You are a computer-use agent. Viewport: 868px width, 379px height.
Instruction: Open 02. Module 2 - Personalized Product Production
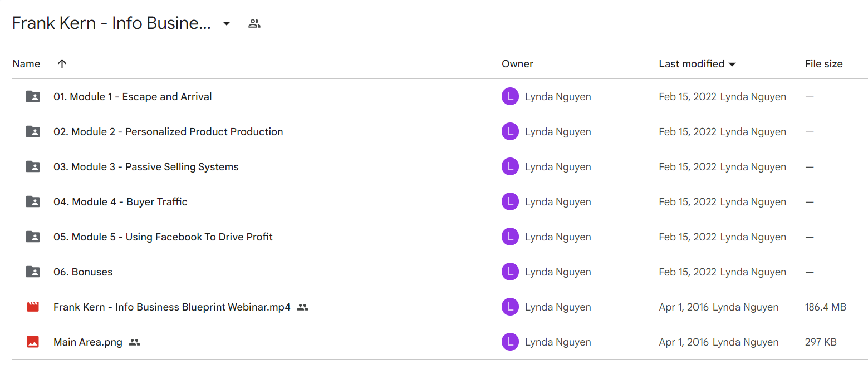click(168, 132)
